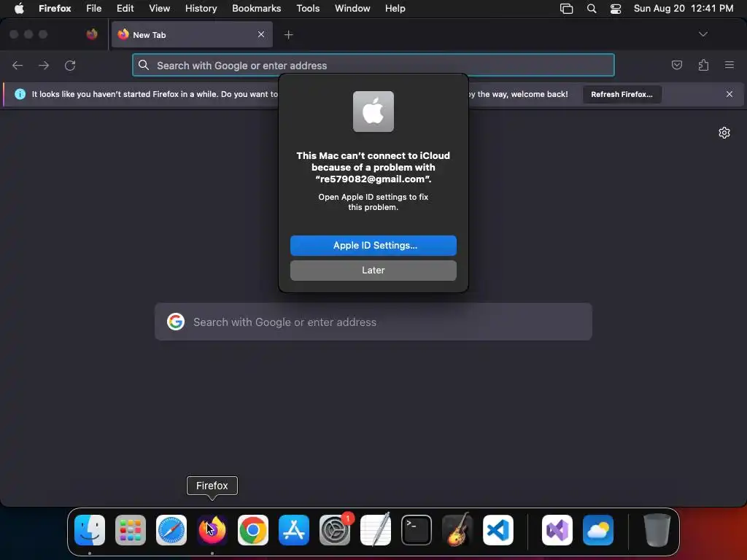Click the Later button in the dialog

tap(373, 270)
